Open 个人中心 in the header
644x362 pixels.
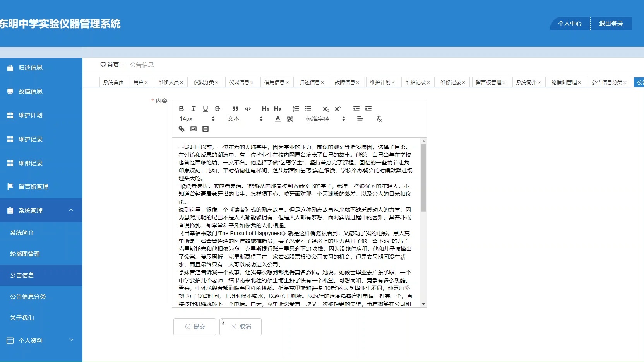(x=570, y=24)
